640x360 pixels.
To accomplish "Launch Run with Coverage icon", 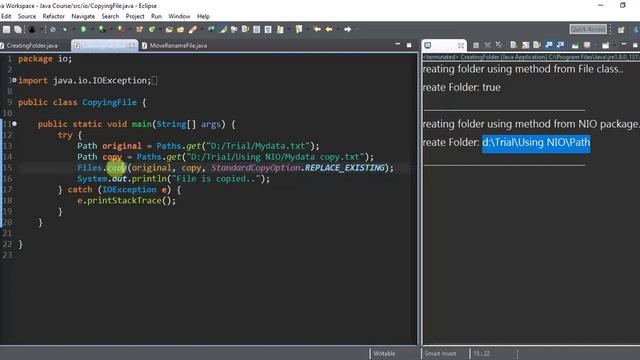I will [x=102, y=29].
